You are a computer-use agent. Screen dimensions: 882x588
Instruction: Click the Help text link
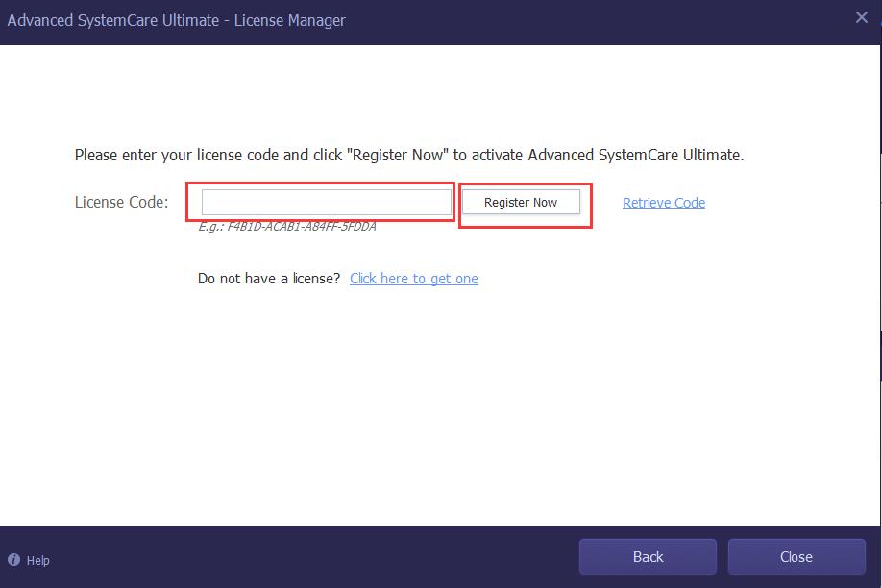coord(38,560)
